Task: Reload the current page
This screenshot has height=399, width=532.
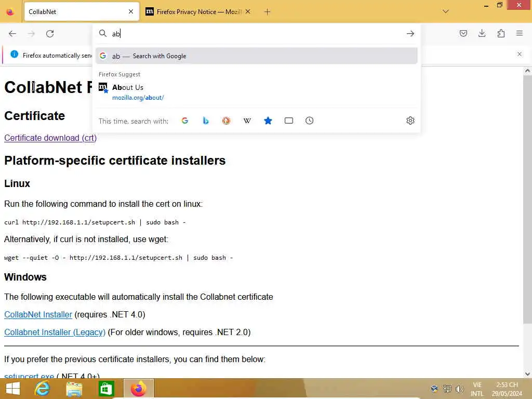Action: tap(50, 34)
